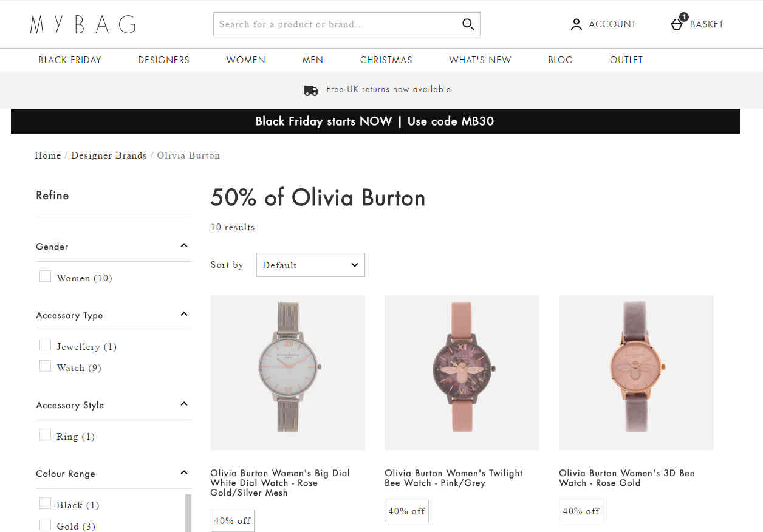763x532 pixels.
Task: Open the Twilight Bee Watch product link
Action: click(454, 478)
